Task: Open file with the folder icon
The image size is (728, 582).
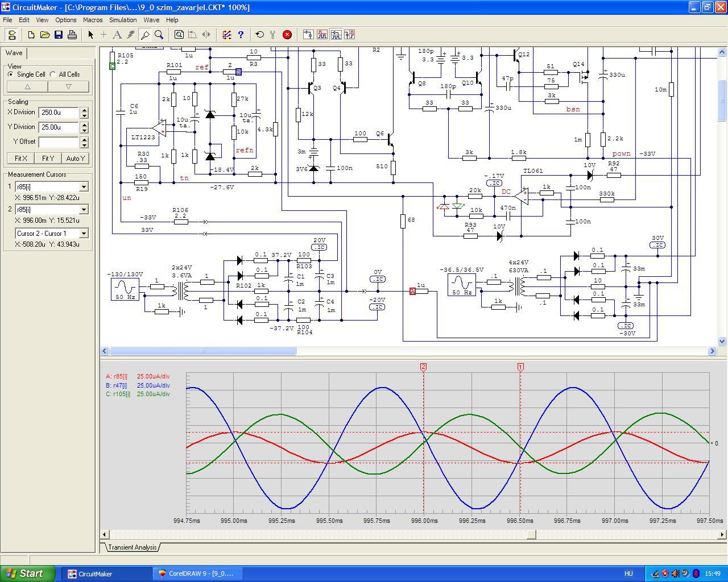Action: click(45, 35)
